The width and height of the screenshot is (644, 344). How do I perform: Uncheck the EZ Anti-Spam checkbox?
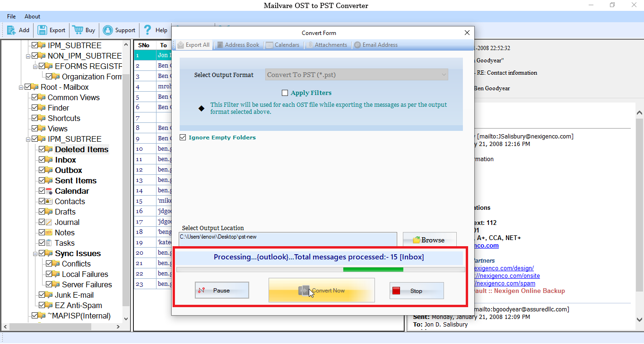point(42,305)
